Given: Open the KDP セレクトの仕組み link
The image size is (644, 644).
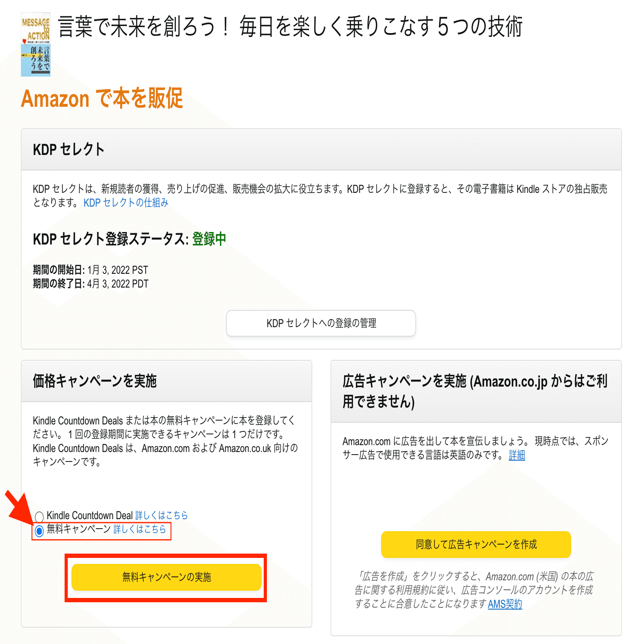Looking at the screenshot, I should 126,202.
